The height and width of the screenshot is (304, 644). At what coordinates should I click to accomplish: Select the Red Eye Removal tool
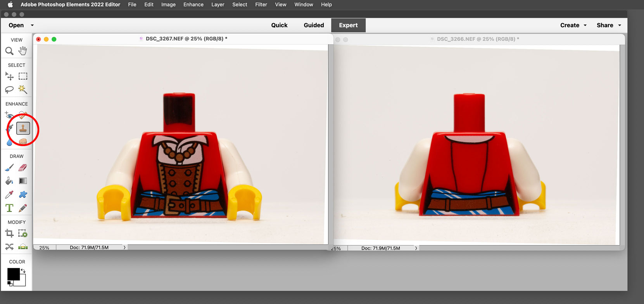[9, 115]
